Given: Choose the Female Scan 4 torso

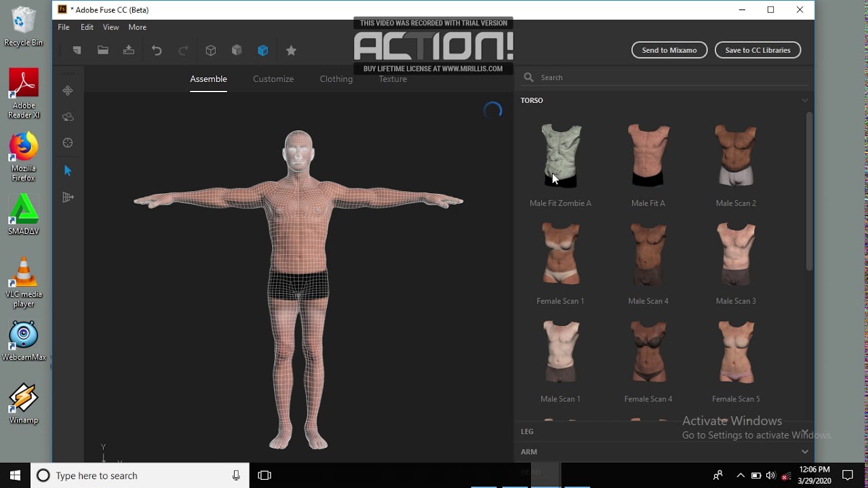Looking at the screenshot, I should (x=648, y=361).
